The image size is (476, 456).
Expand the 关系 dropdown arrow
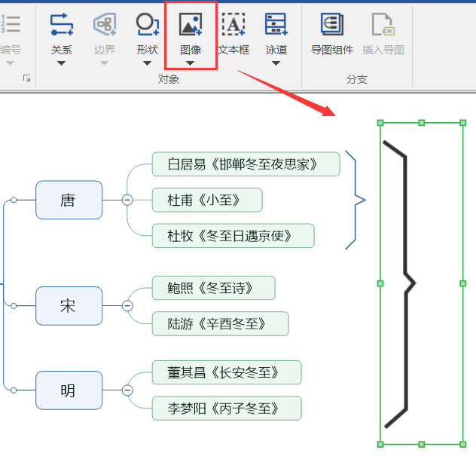(61, 63)
